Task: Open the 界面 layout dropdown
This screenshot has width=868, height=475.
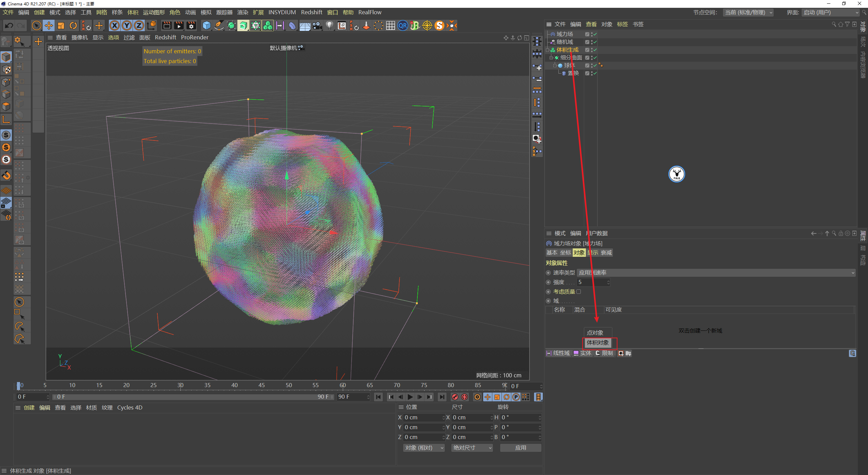Action: pos(831,13)
